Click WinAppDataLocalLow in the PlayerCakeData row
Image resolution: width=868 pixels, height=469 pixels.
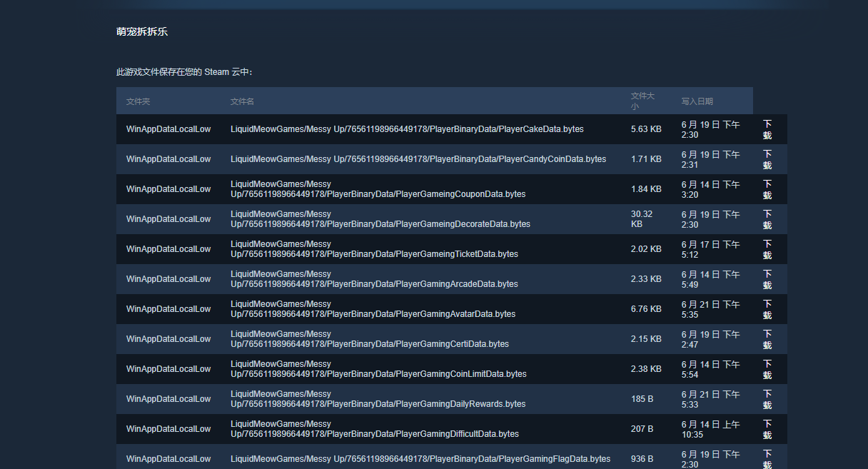click(x=168, y=129)
